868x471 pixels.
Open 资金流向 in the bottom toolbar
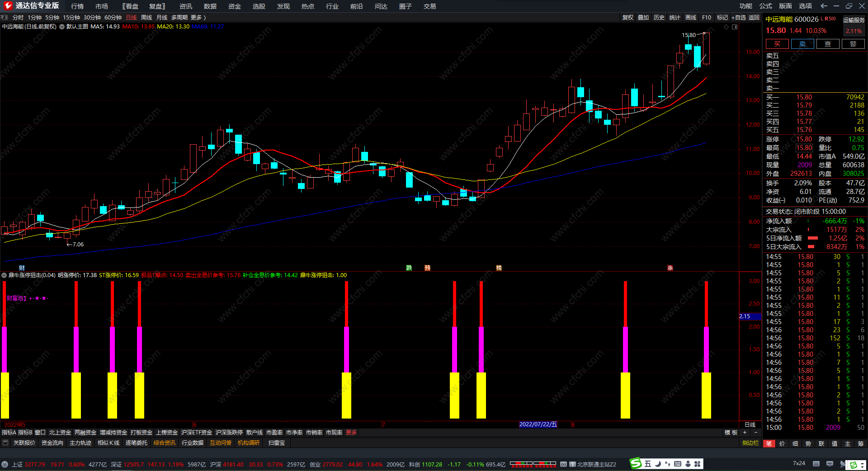[52, 443]
